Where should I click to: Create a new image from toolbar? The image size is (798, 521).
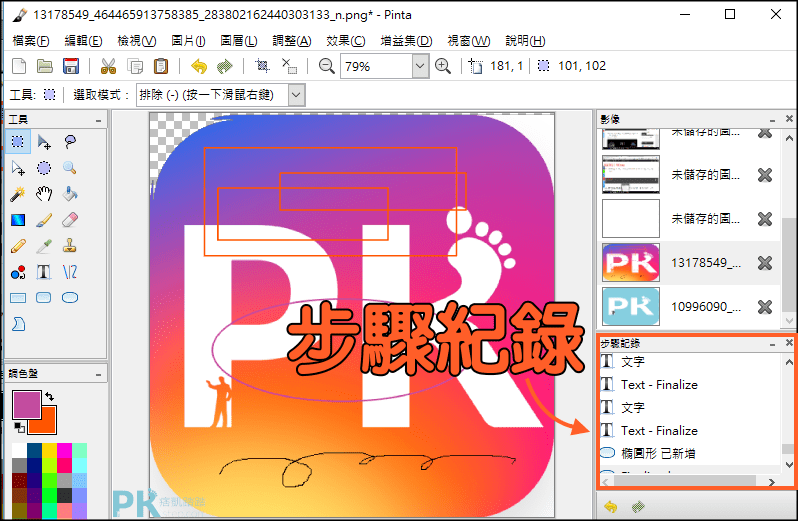point(19,66)
